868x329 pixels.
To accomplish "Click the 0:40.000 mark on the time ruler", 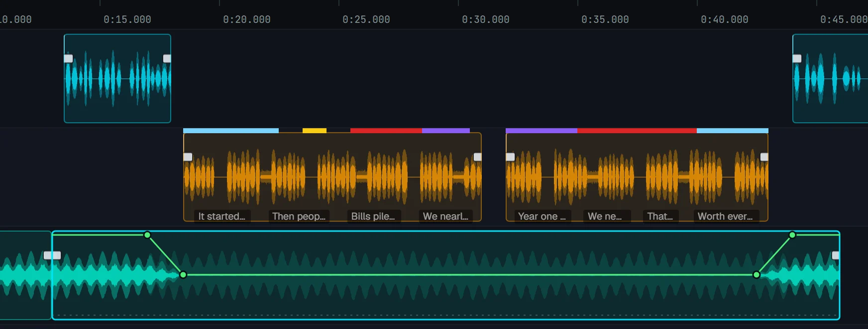I will click(724, 19).
